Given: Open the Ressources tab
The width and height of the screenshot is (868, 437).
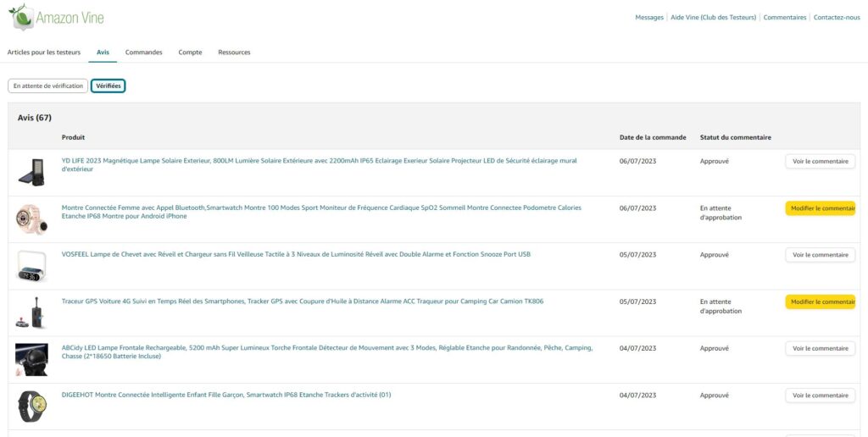Looking at the screenshot, I should point(234,53).
